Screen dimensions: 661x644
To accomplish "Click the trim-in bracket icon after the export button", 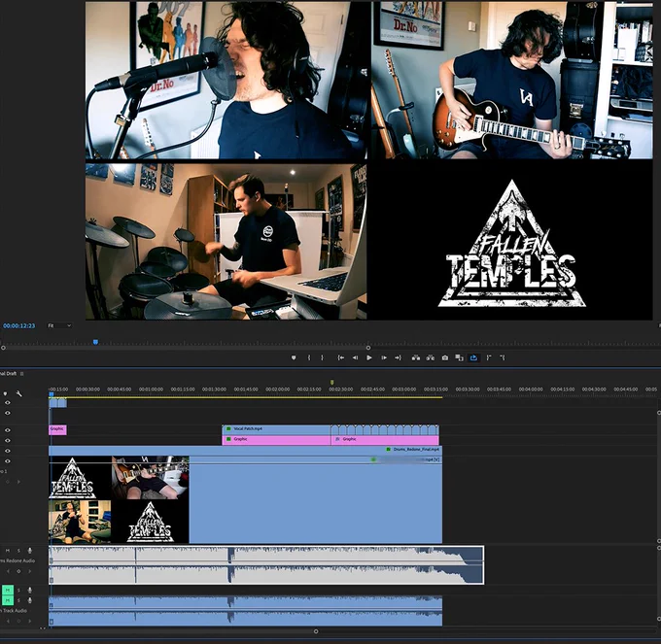I will tap(489, 357).
